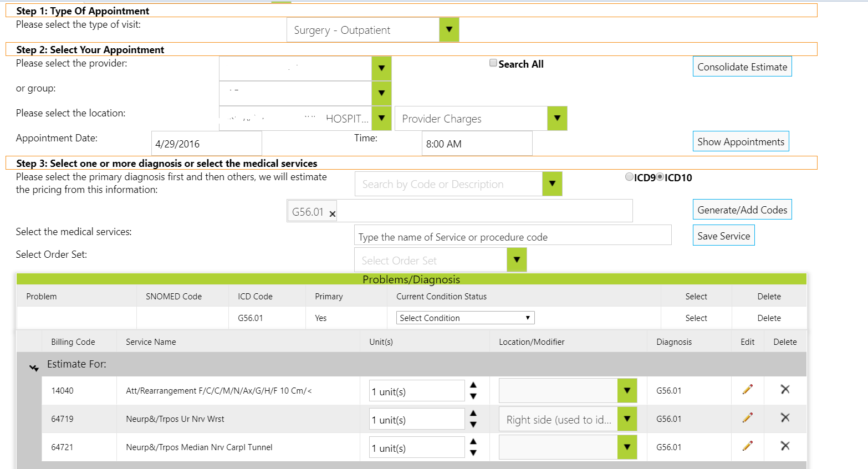The image size is (868, 469).
Task: Remove the G56.01 diagnosis tag
Action: tap(333, 214)
